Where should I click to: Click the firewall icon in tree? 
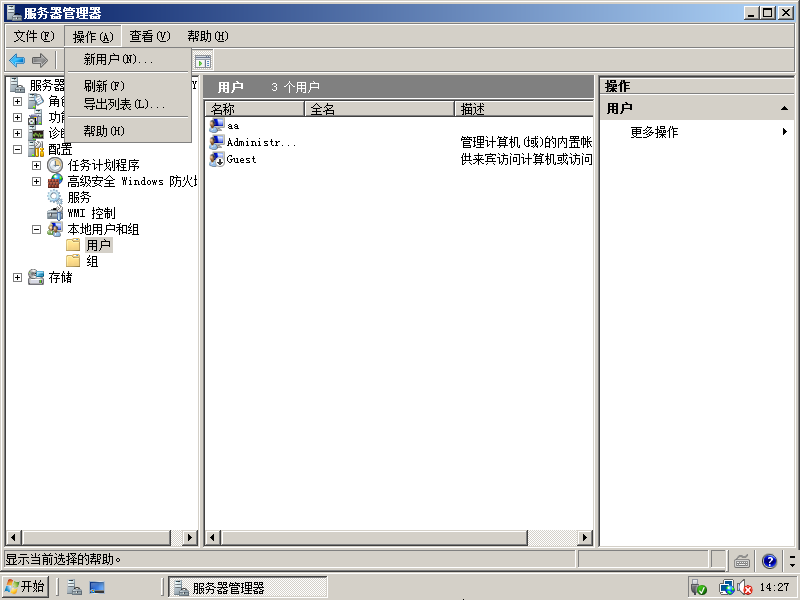click(55, 181)
